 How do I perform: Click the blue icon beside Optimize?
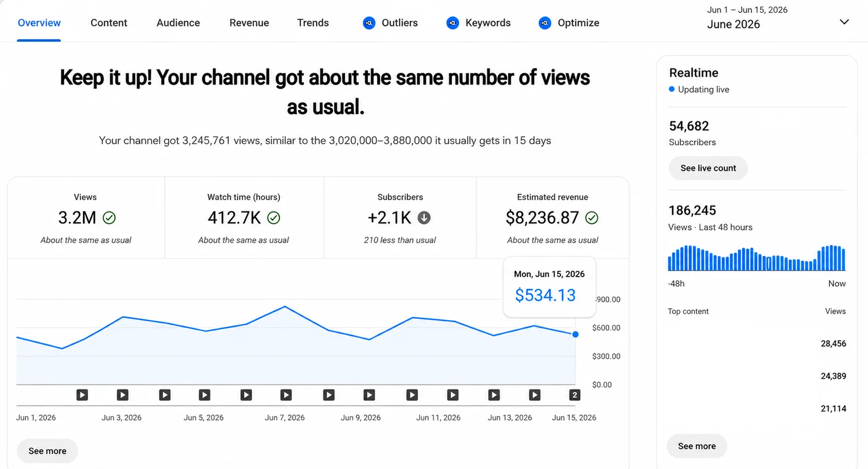545,23
